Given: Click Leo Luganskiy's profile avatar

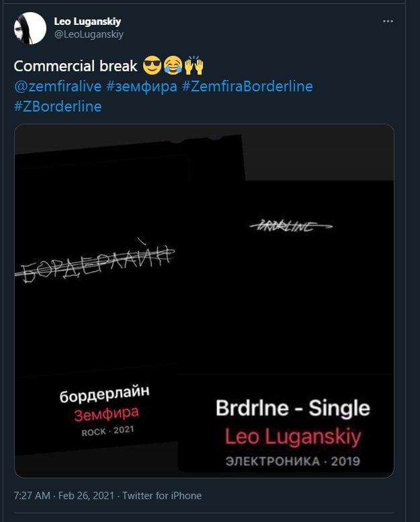Looking at the screenshot, I should tap(30, 28).
